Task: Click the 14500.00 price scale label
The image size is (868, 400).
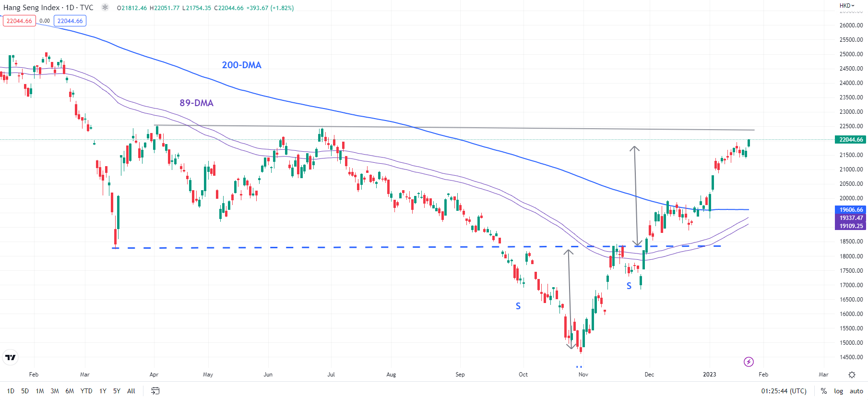Action: (x=851, y=357)
